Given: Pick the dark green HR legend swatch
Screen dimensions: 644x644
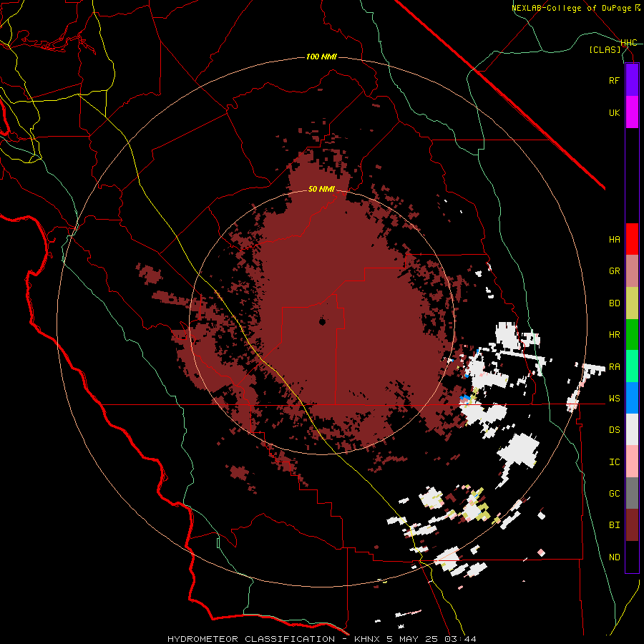Looking at the screenshot, I should click(x=632, y=335).
